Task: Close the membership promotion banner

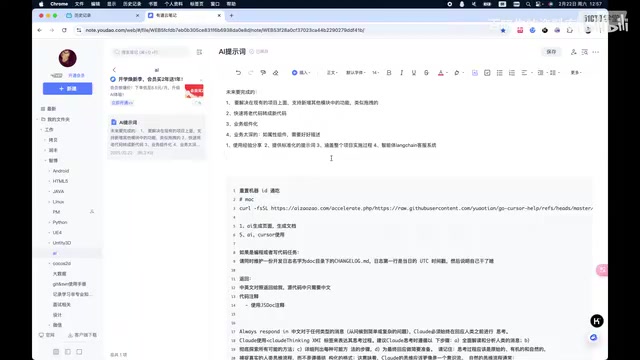Action: tap(201, 81)
